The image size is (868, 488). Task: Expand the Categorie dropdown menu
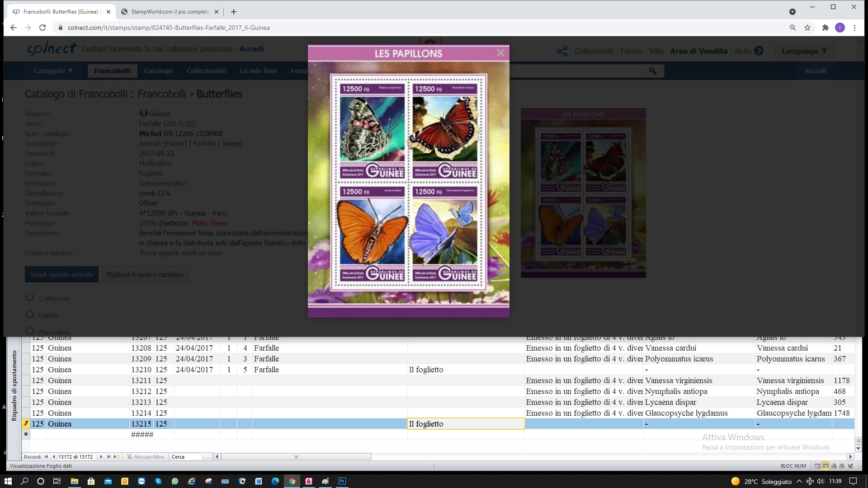pos(53,71)
